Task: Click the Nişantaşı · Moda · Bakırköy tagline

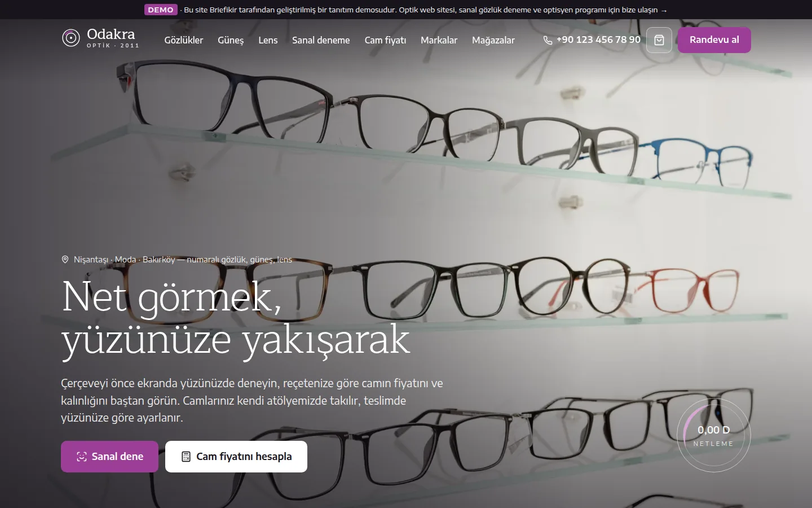Action: click(x=183, y=260)
